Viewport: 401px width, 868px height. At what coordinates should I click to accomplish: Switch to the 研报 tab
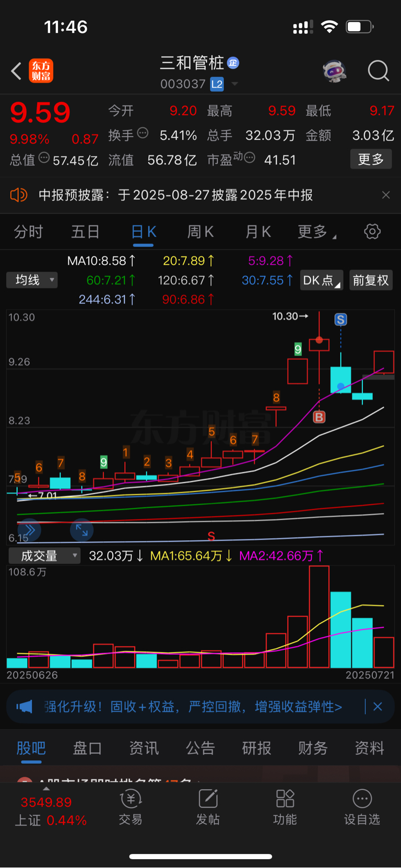pyautogui.click(x=256, y=748)
